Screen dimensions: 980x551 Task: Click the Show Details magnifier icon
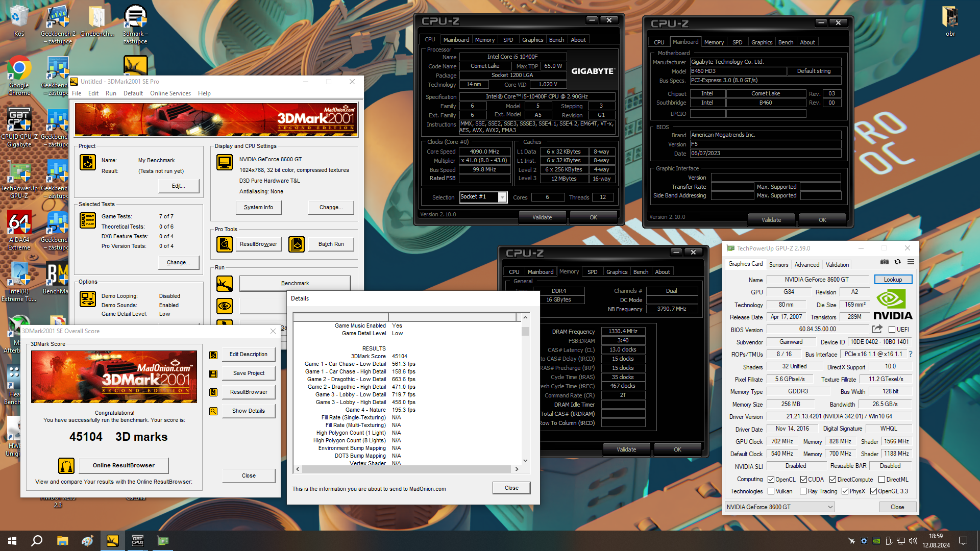(x=213, y=411)
